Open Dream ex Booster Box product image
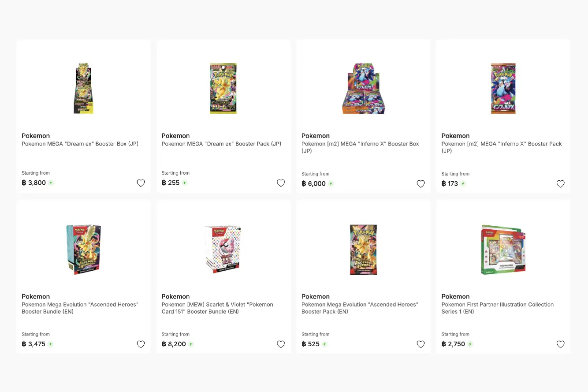 pyautogui.click(x=83, y=88)
